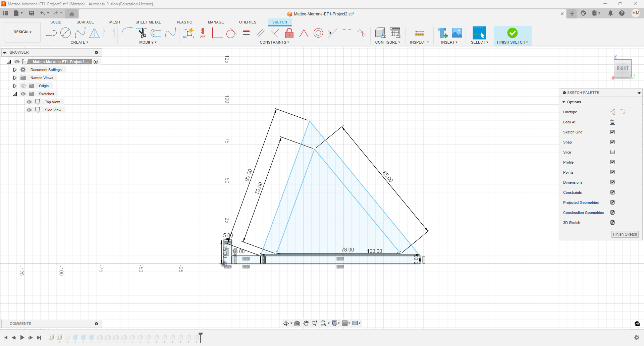644x346 pixels.
Task: Click the Mirror tool icon
Action: [95, 33]
